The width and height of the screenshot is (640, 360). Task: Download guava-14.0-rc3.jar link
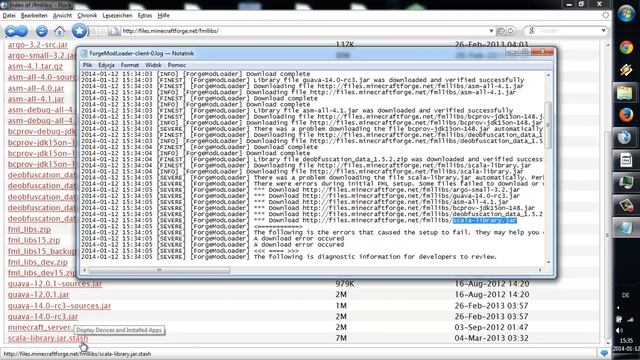click(x=43, y=316)
